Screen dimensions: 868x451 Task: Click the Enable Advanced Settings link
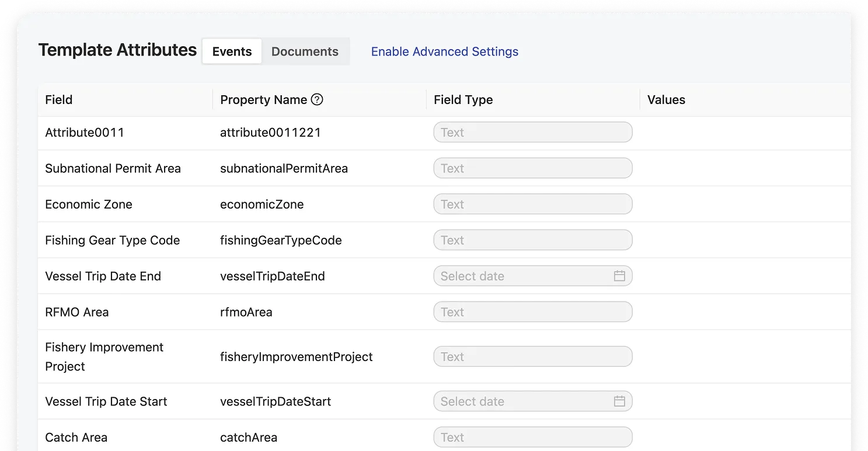click(x=444, y=51)
